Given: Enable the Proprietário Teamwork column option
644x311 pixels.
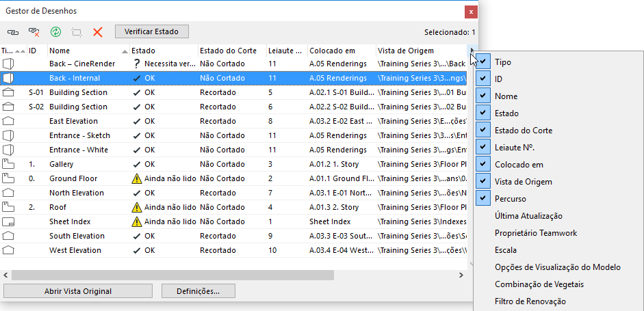Looking at the screenshot, I should (x=536, y=233).
